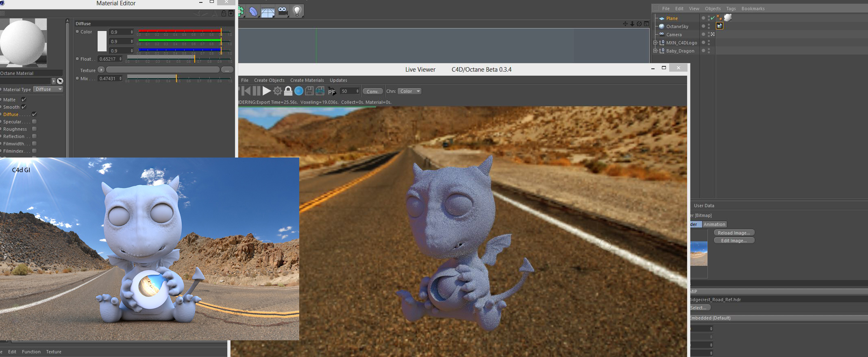Viewport: 868px width, 357px height.
Task: Open Live Viewer File menu
Action: point(245,80)
